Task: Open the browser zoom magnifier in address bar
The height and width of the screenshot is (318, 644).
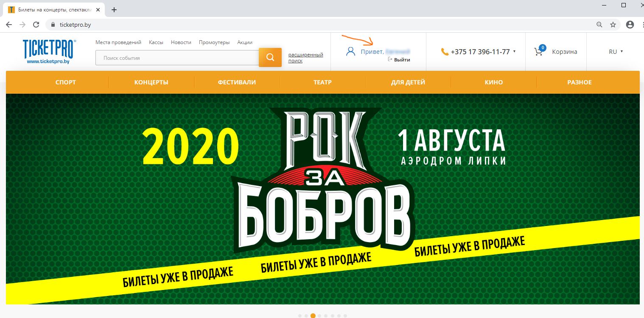Action: click(599, 25)
